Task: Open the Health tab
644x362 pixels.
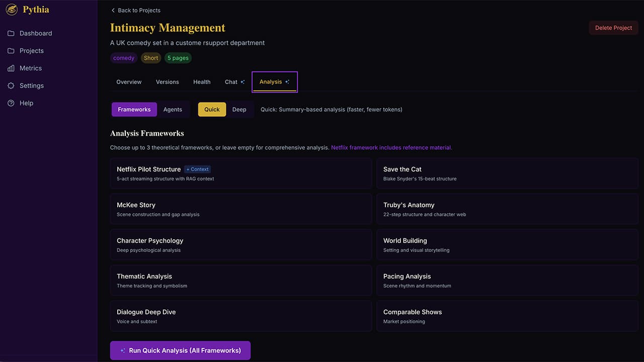Action: point(202,82)
